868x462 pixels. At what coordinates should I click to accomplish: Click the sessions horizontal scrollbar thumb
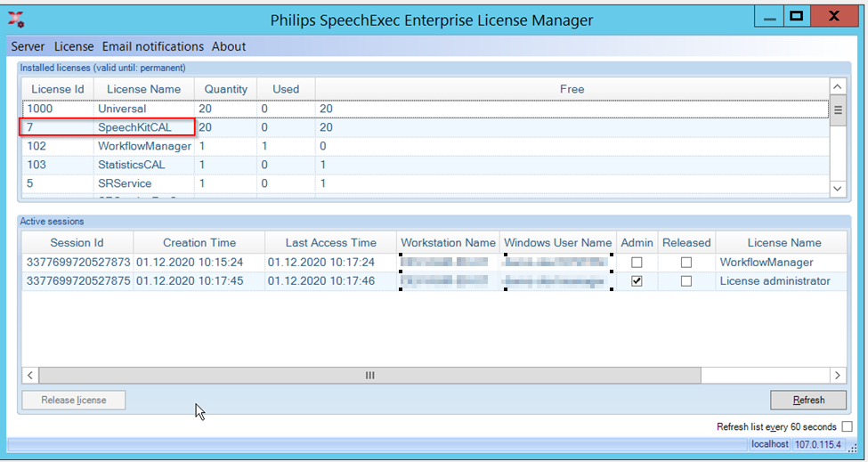tap(369, 375)
